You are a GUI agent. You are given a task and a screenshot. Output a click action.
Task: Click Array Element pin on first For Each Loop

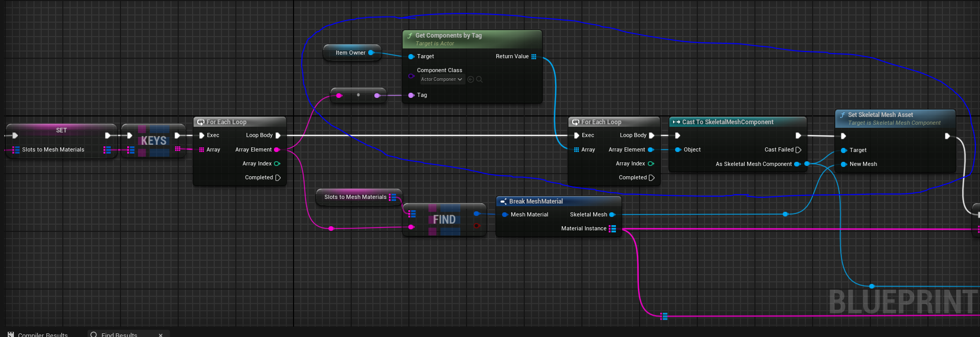click(x=277, y=150)
